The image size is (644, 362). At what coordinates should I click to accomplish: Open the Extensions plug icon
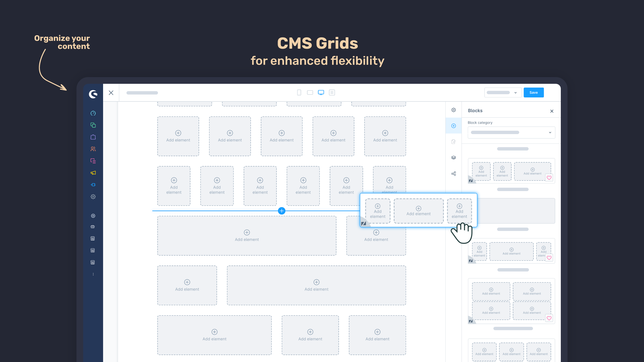(x=93, y=185)
